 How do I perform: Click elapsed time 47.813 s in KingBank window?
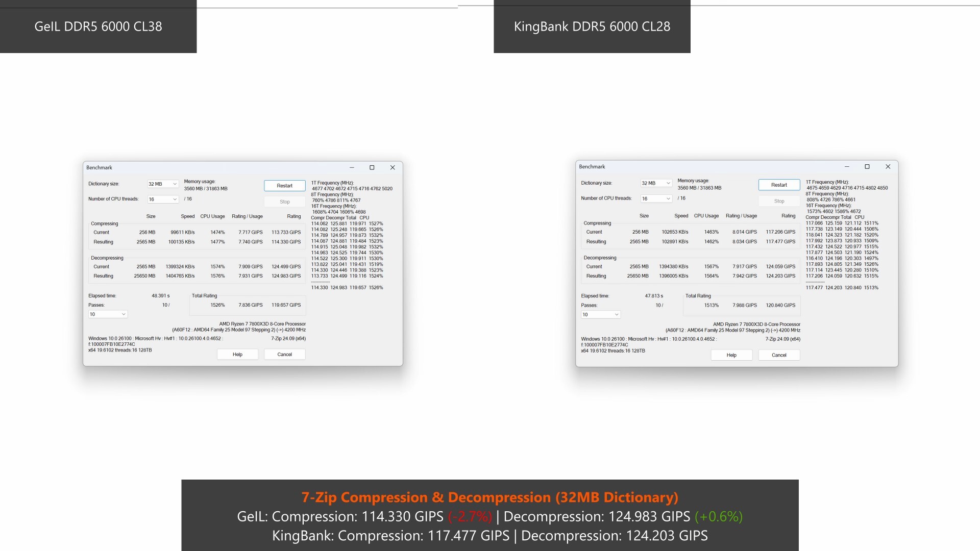point(654,296)
